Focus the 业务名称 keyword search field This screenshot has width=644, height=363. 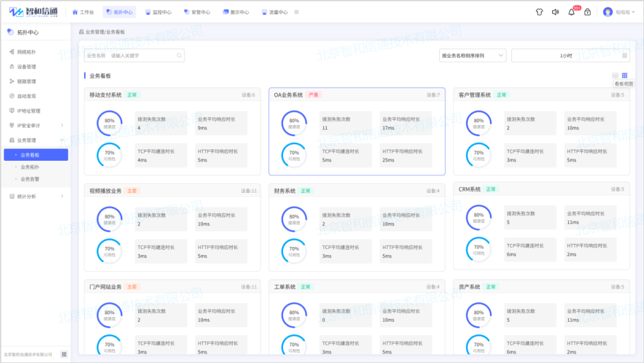134,55
